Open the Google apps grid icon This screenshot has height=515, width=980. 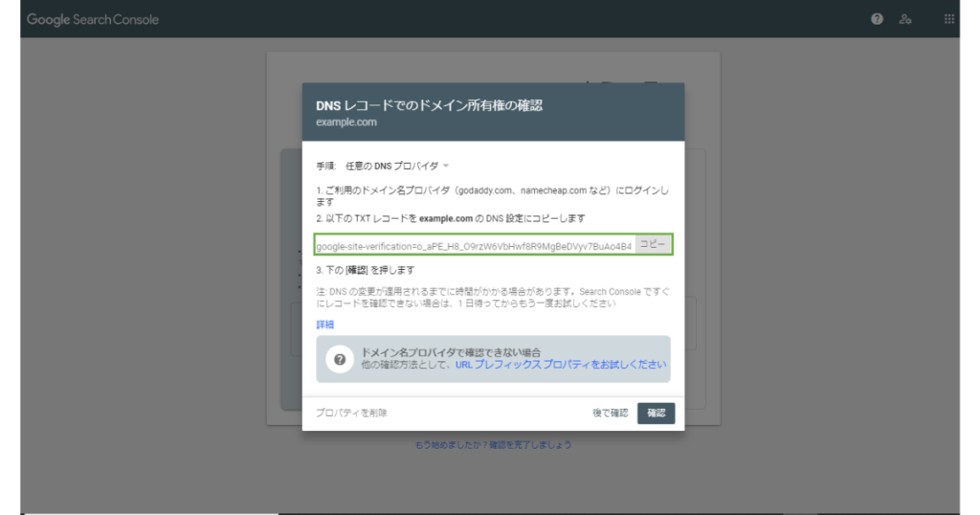(x=948, y=19)
